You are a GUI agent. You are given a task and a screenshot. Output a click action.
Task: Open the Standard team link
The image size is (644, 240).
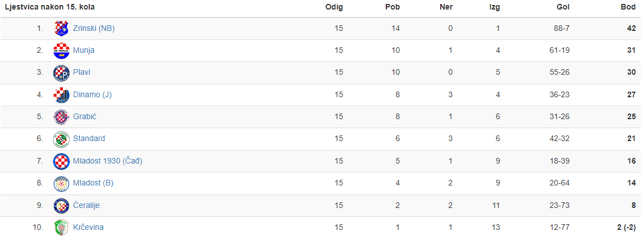click(89, 138)
